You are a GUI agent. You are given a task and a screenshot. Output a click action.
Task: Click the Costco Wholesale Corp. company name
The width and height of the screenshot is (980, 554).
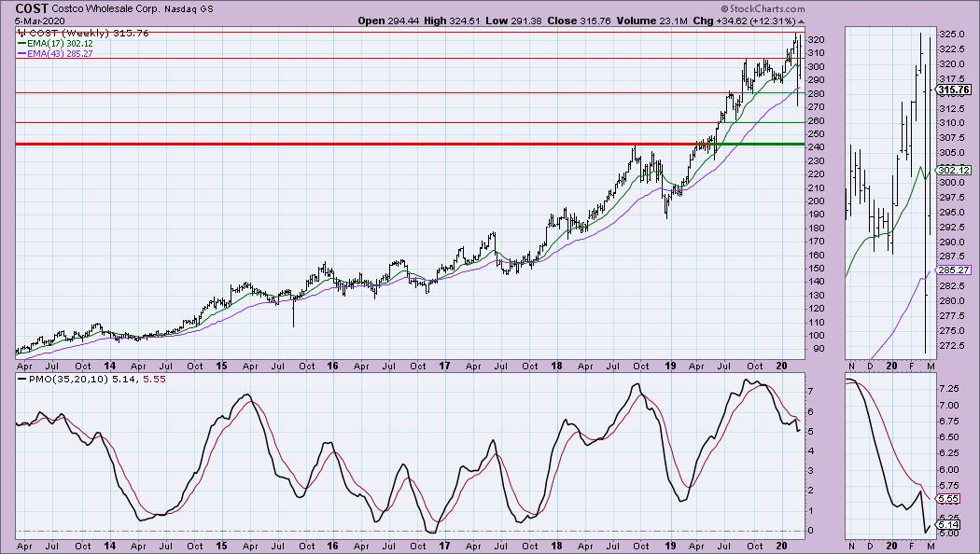click(105, 9)
